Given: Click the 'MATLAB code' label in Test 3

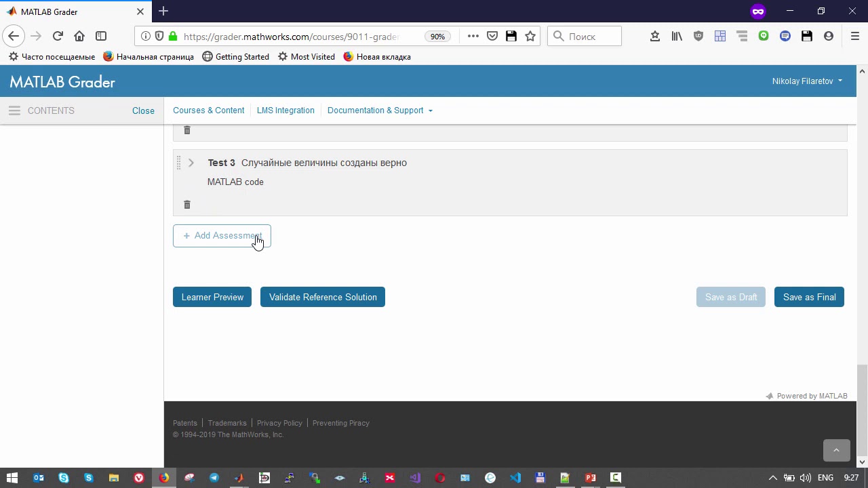Looking at the screenshot, I should [235, 182].
